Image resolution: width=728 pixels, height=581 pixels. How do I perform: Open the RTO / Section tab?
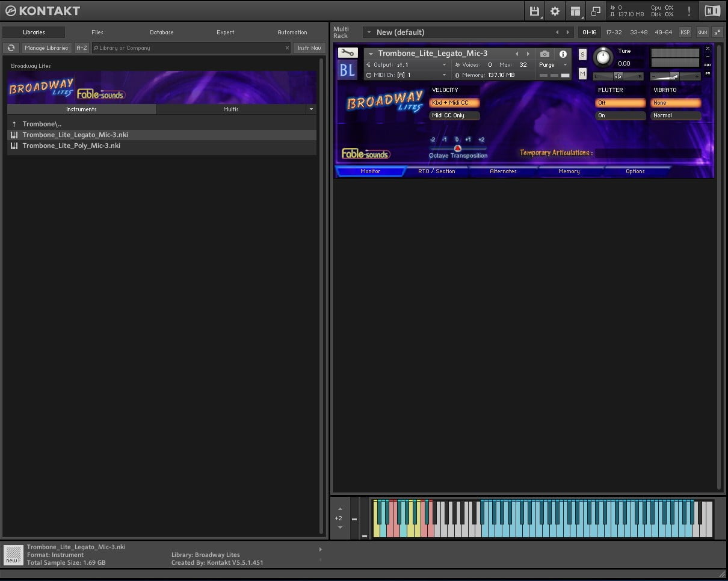click(437, 171)
